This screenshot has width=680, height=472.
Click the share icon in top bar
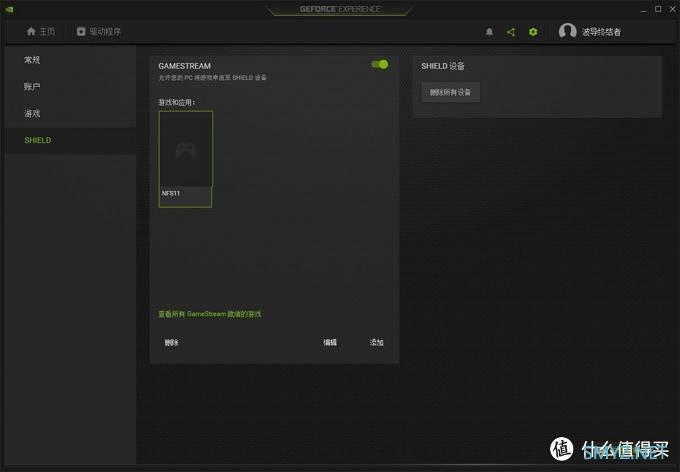click(x=511, y=32)
